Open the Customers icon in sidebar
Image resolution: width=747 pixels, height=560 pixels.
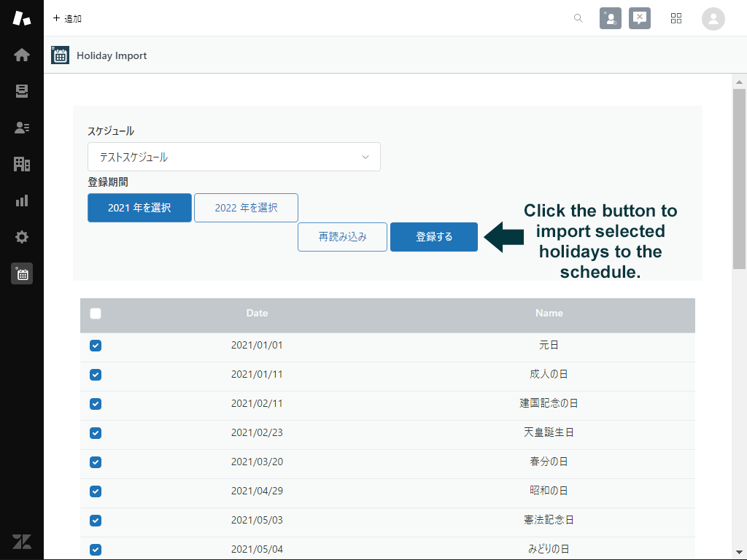point(22,128)
